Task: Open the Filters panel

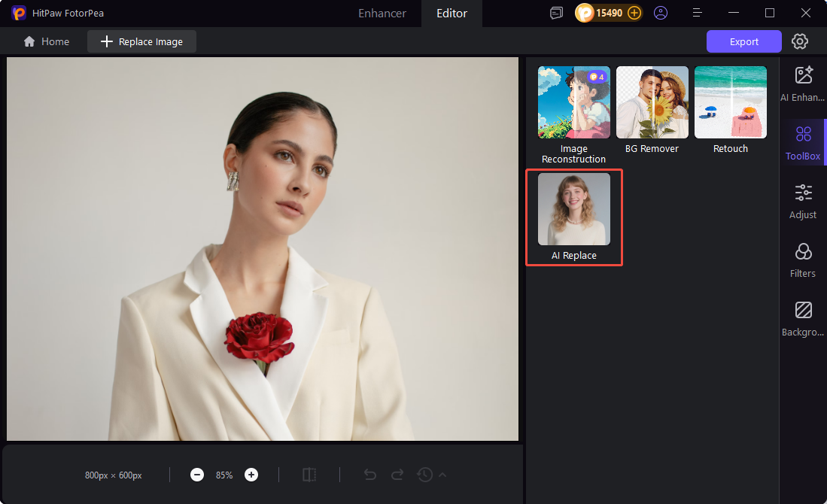Action: coord(803,260)
